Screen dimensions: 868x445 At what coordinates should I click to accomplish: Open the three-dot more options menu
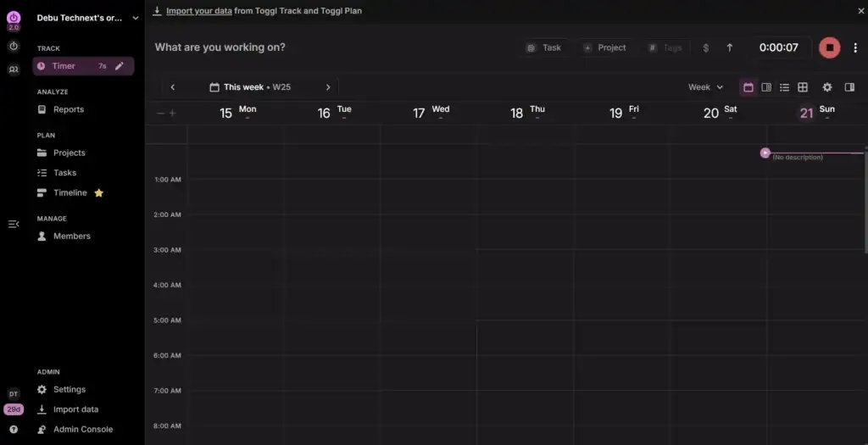click(855, 47)
